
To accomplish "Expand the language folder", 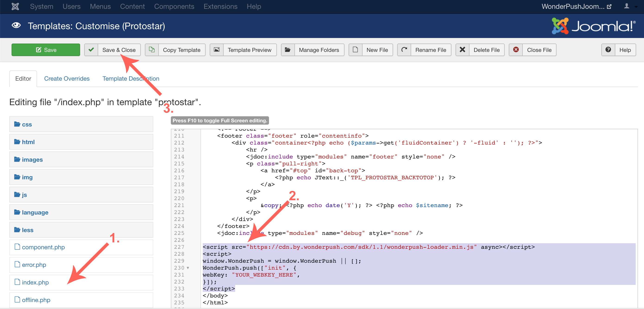I will click(35, 212).
